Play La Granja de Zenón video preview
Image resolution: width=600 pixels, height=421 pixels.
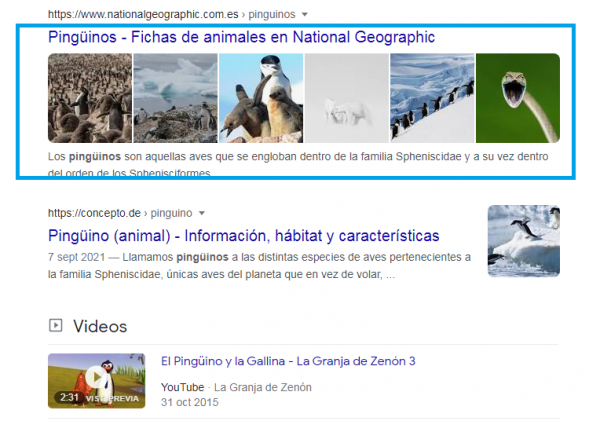pyautogui.click(x=96, y=380)
